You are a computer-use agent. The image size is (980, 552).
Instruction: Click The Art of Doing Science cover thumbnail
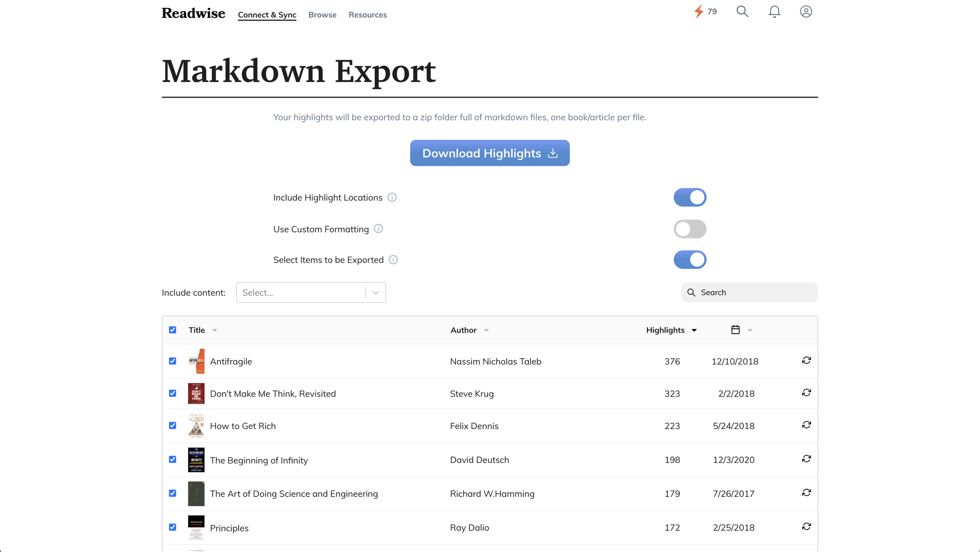click(196, 494)
